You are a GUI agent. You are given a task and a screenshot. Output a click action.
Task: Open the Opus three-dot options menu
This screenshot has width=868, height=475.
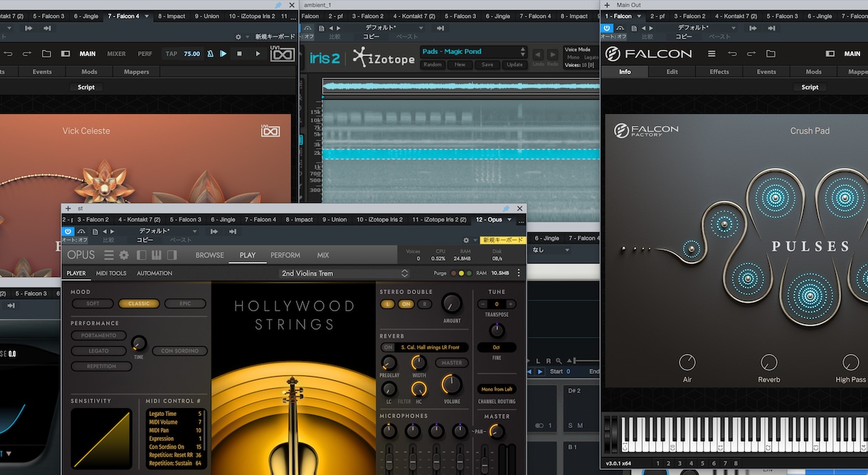click(x=519, y=273)
